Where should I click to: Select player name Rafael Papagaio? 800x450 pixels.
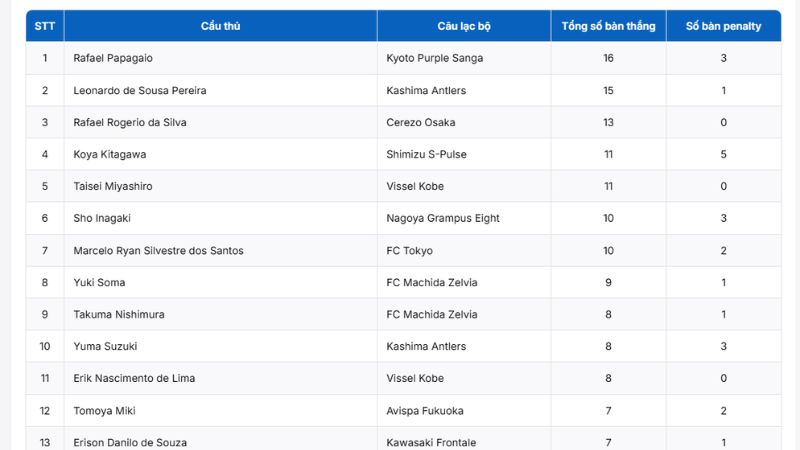(113, 58)
